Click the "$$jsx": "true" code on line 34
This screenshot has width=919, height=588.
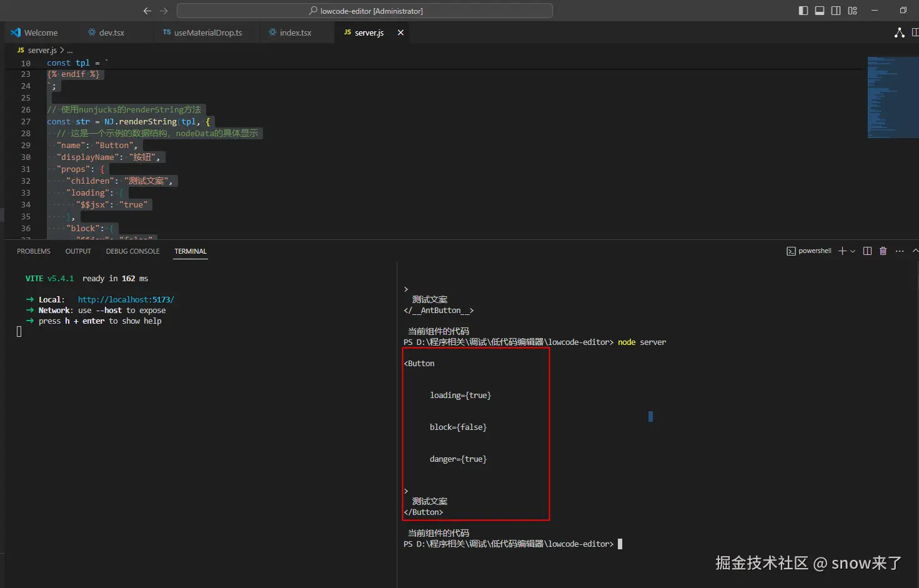coord(112,205)
